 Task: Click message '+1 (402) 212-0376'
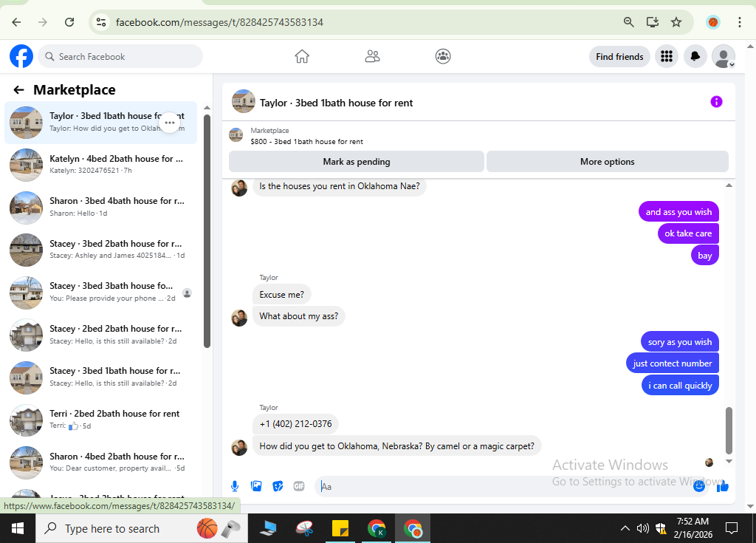coord(295,424)
